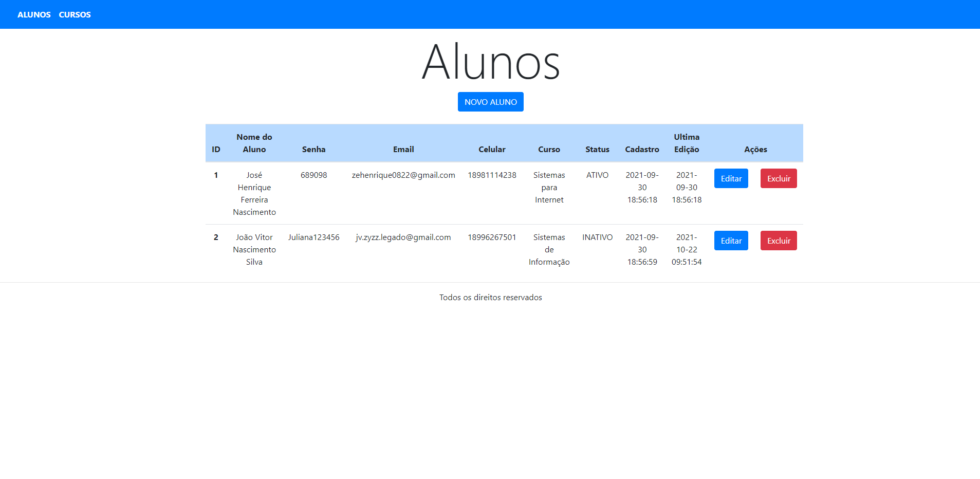Viewport: 980px width, 479px height.
Task: Select the course Sistemas para Internet
Action: coord(549,187)
